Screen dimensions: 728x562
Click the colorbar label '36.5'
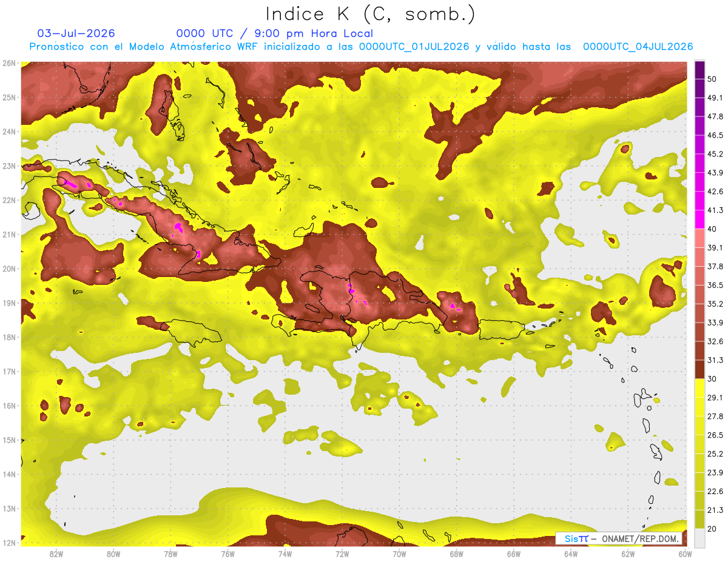715,285
